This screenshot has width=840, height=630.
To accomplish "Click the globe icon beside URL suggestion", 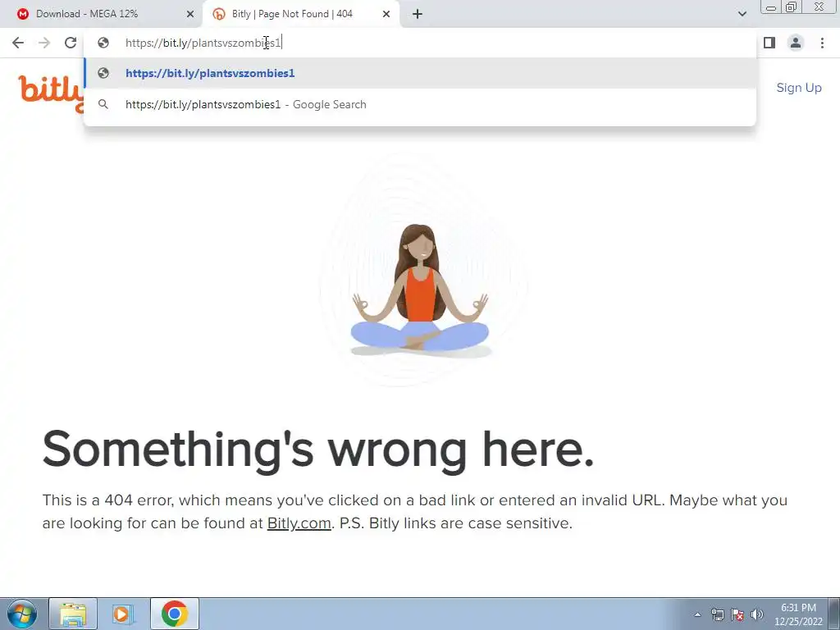I will point(103,73).
